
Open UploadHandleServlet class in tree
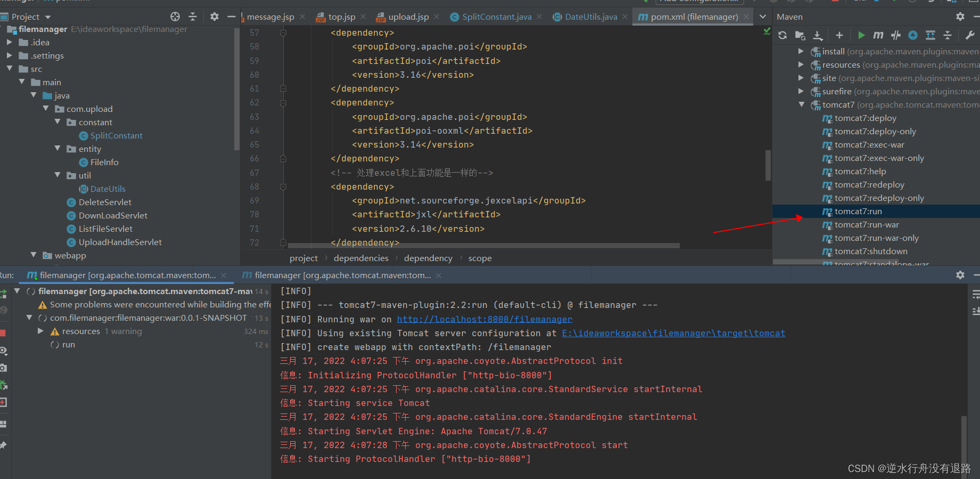[120, 242]
